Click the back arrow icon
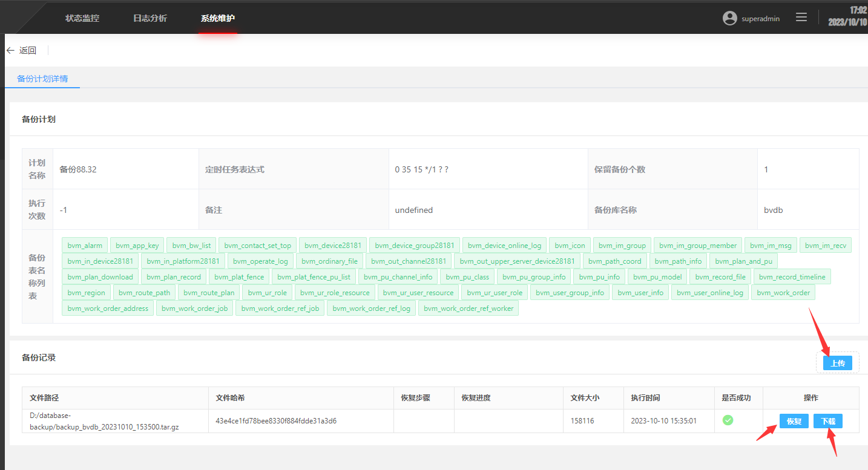The height and width of the screenshot is (470, 868). point(10,51)
